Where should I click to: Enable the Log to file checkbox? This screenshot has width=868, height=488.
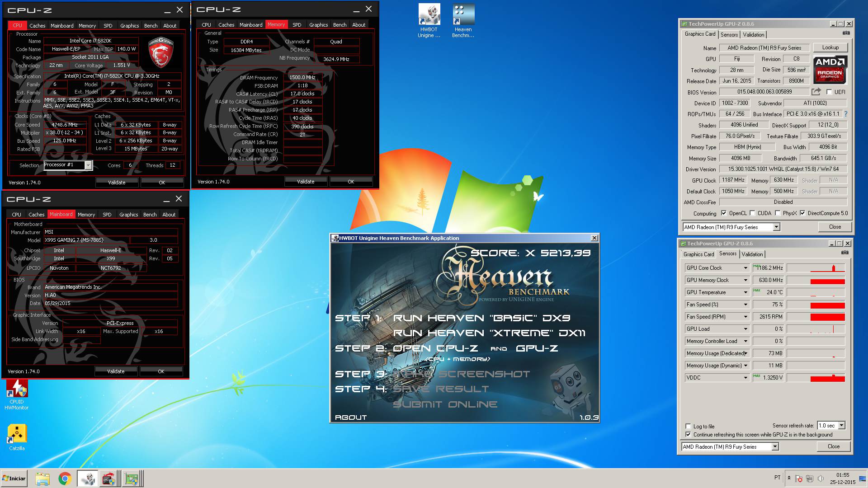(x=688, y=426)
